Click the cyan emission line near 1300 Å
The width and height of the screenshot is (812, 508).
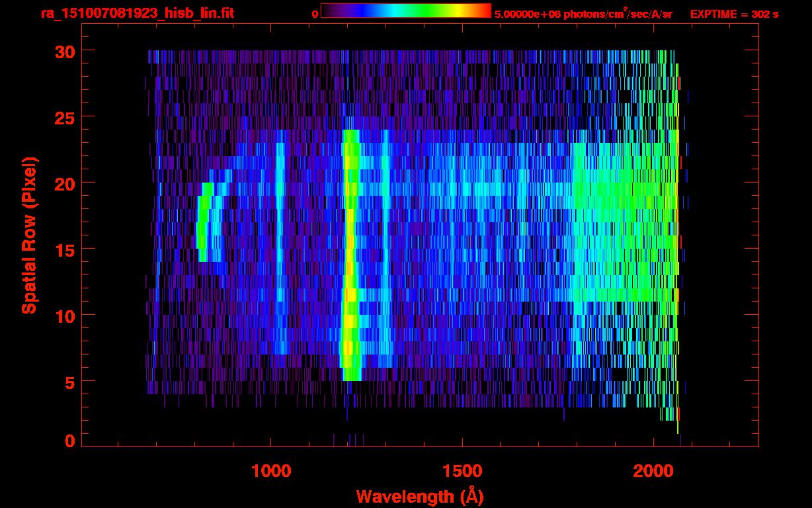coord(386,249)
